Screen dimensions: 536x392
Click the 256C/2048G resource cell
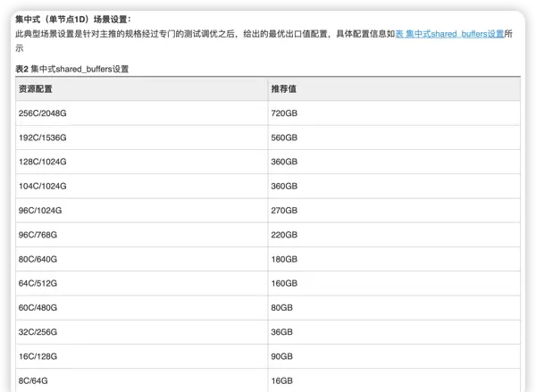pos(43,113)
